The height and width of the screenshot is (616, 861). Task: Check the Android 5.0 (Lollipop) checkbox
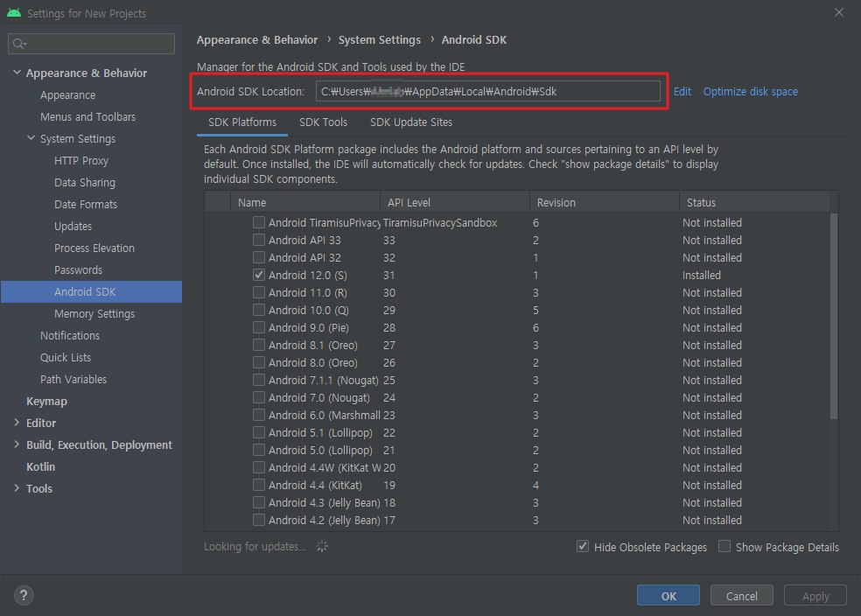(x=259, y=451)
